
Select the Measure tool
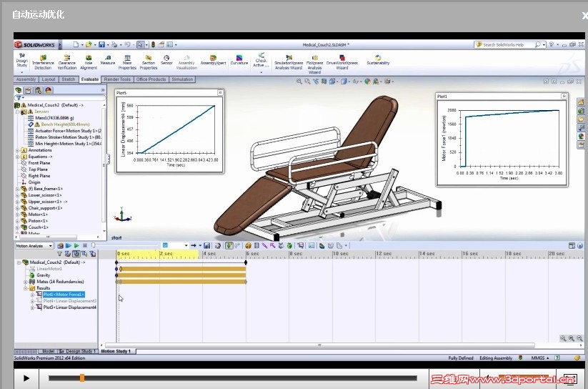click(x=108, y=59)
